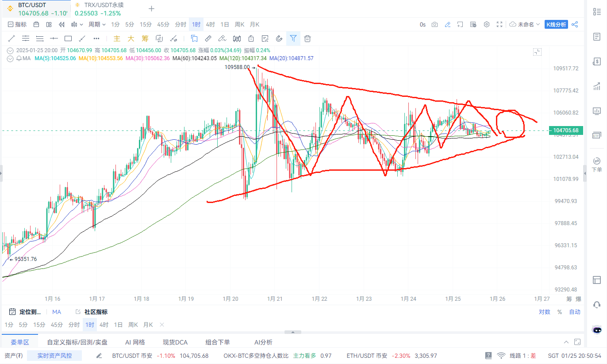Click the share icon beside K线分析
The height and width of the screenshot is (364, 607).
(x=575, y=25)
